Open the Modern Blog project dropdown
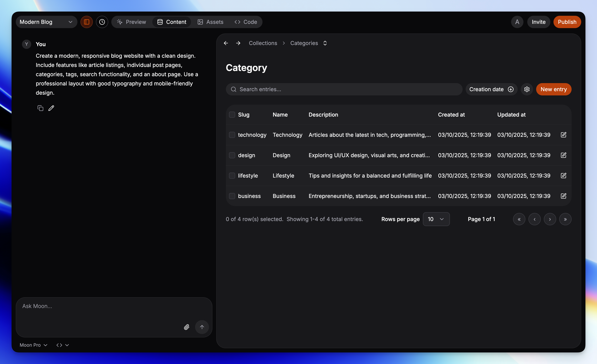Image resolution: width=597 pixels, height=364 pixels. 46,22
